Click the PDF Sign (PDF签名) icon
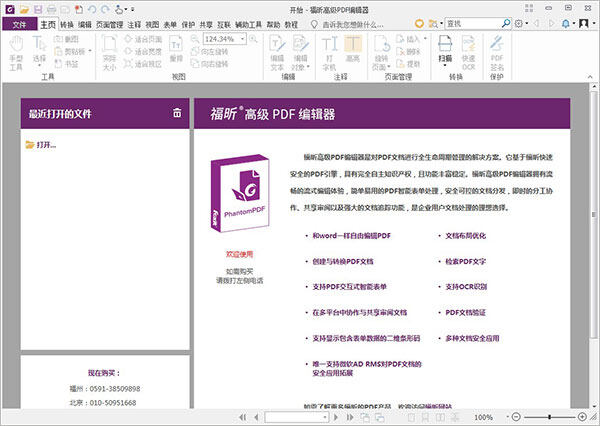600x426 pixels. pyautogui.click(x=497, y=53)
